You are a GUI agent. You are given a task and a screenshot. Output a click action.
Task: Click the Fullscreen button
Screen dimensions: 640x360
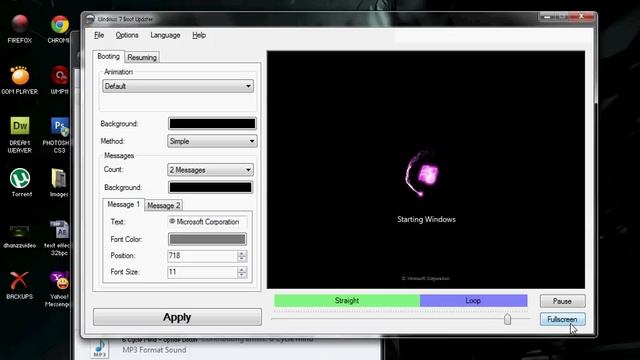click(x=562, y=319)
